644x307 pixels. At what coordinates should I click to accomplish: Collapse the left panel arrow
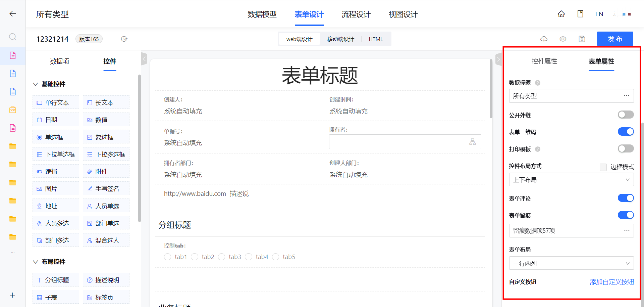144,59
